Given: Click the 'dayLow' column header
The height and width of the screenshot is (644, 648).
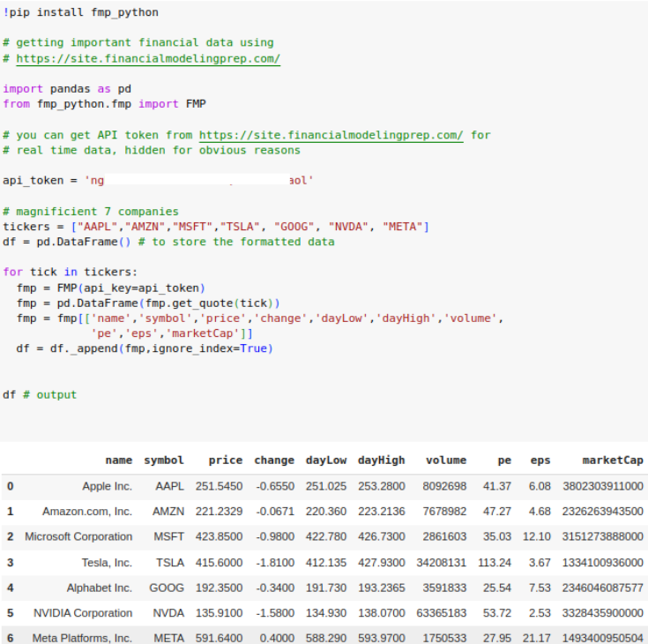Looking at the screenshot, I should (326, 461).
